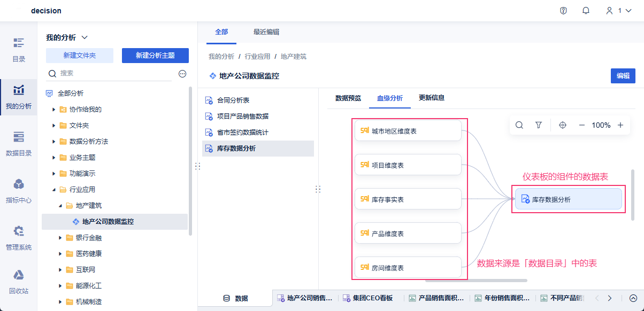Go to 指标中心 in the sidebar
644x311 pixels.
coord(19,191)
